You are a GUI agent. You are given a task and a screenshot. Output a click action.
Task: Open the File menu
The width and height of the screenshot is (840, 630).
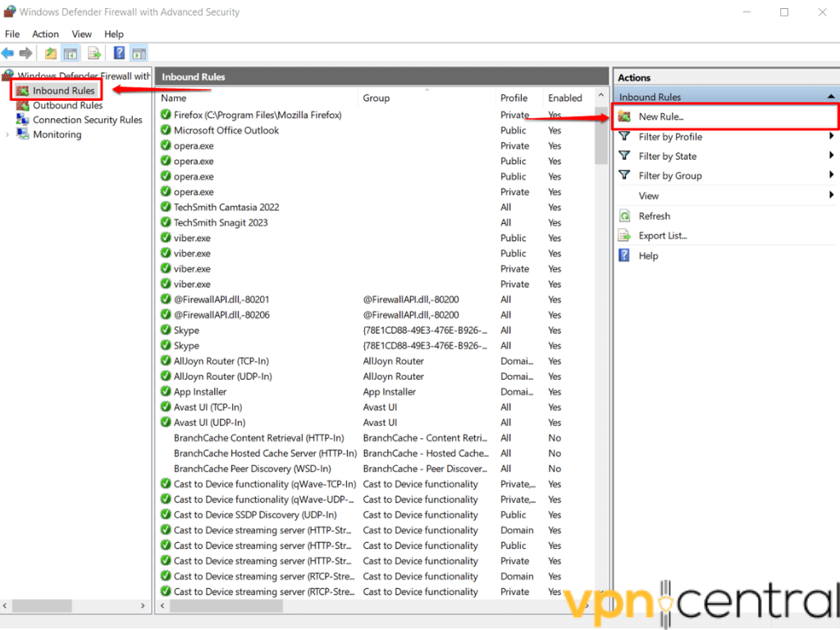12,34
